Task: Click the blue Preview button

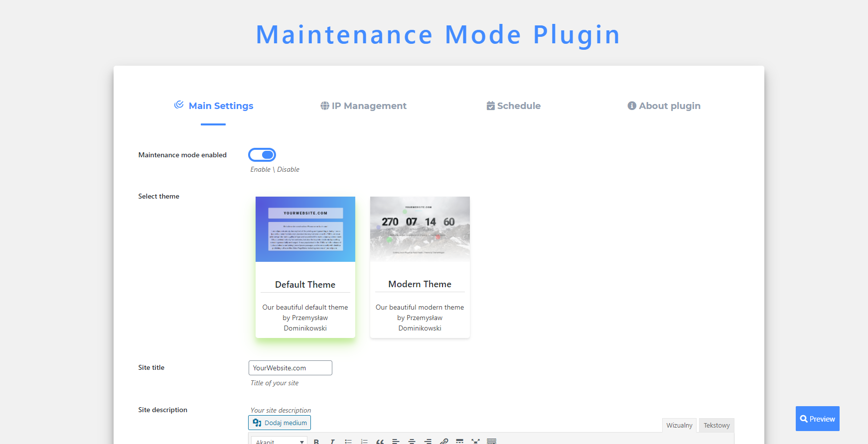Action: [x=818, y=419]
